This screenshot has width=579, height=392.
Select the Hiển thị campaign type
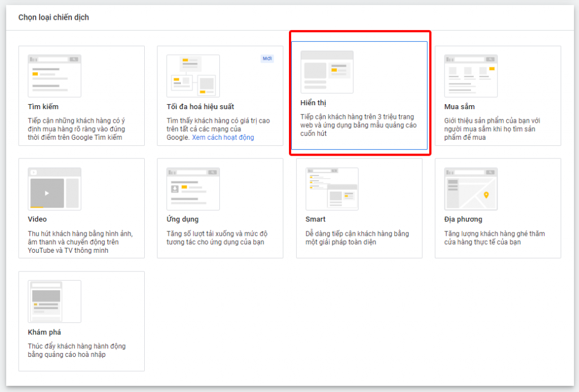click(x=360, y=93)
